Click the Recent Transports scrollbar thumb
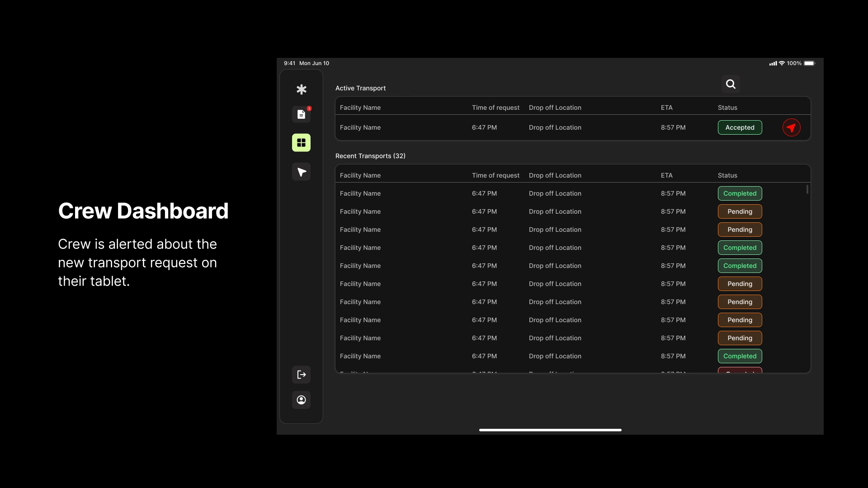The image size is (868, 488). 807,189
